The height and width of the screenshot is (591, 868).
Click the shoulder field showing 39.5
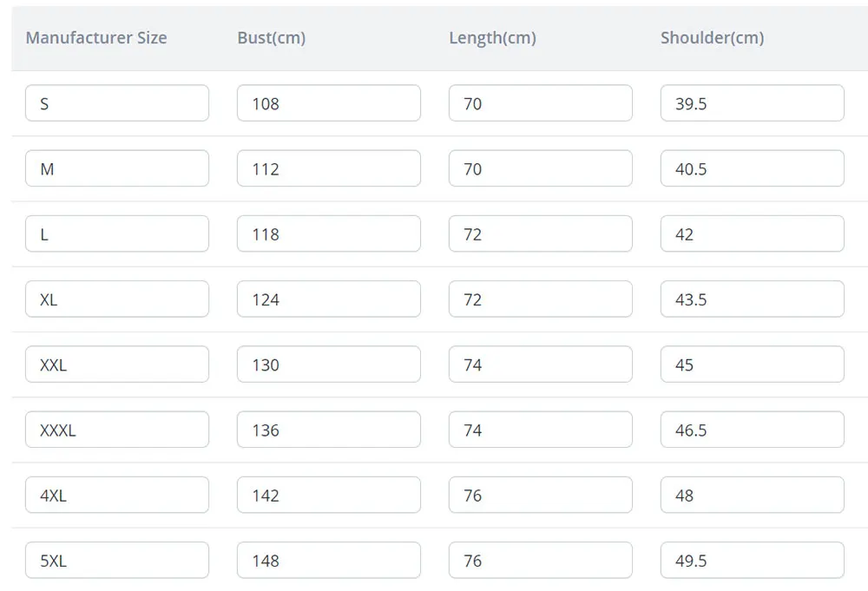[x=753, y=103]
